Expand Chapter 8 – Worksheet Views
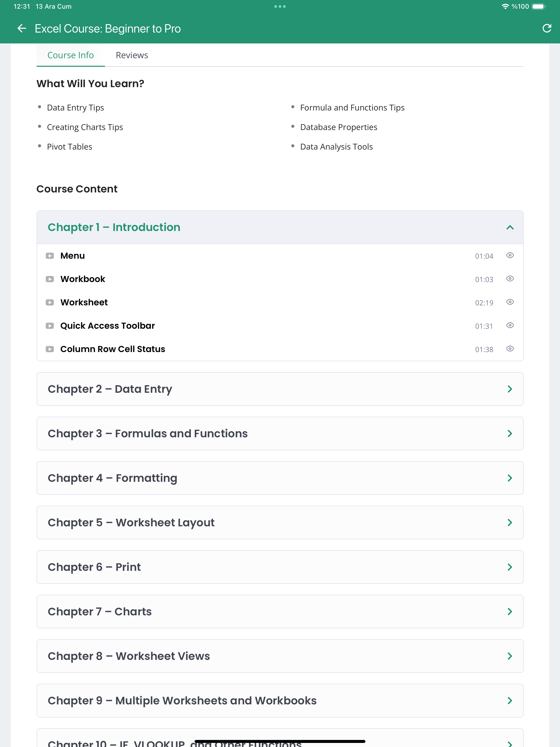 pyautogui.click(x=280, y=656)
